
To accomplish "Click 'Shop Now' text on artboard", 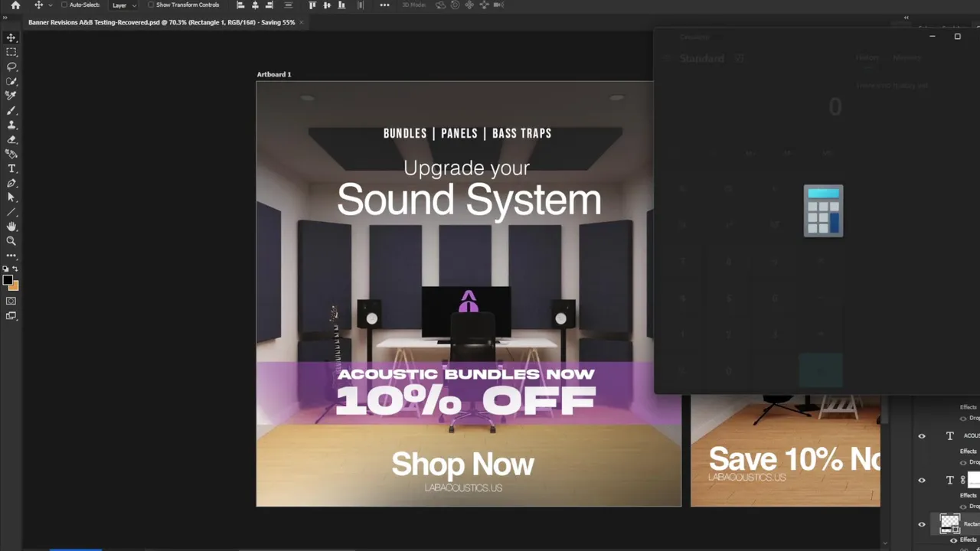I will (x=462, y=464).
